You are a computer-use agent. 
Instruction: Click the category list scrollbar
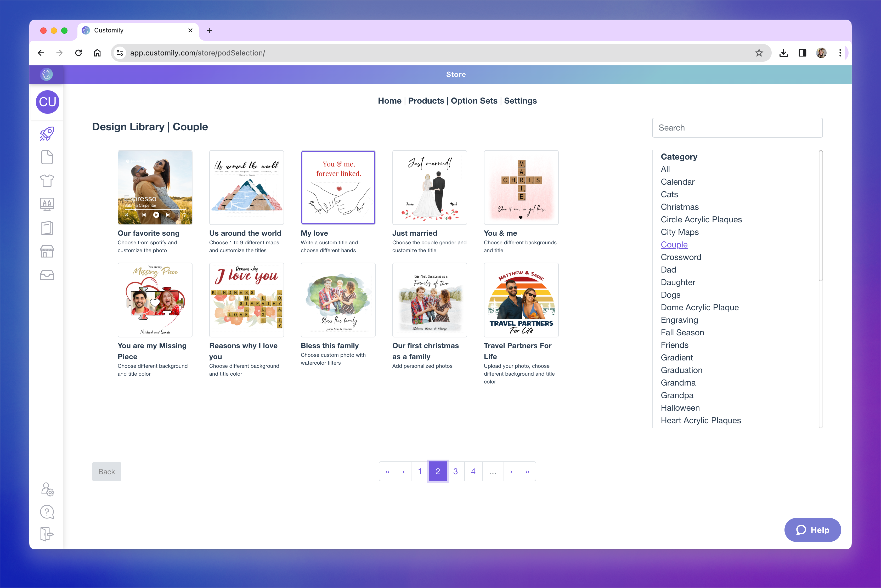tap(820, 216)
